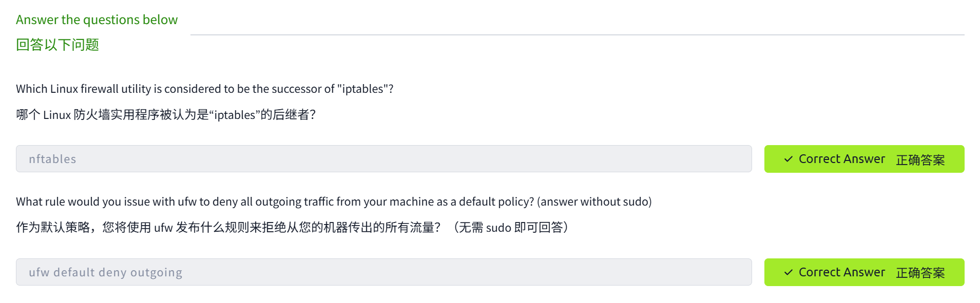980x303 pixels.
Task: Click the word "ufw" in the English question
Action: [x=187, y=202]
